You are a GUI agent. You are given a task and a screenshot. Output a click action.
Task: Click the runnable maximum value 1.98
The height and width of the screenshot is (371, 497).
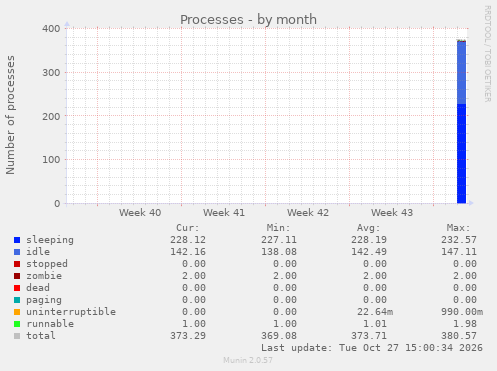pos(465,324)
